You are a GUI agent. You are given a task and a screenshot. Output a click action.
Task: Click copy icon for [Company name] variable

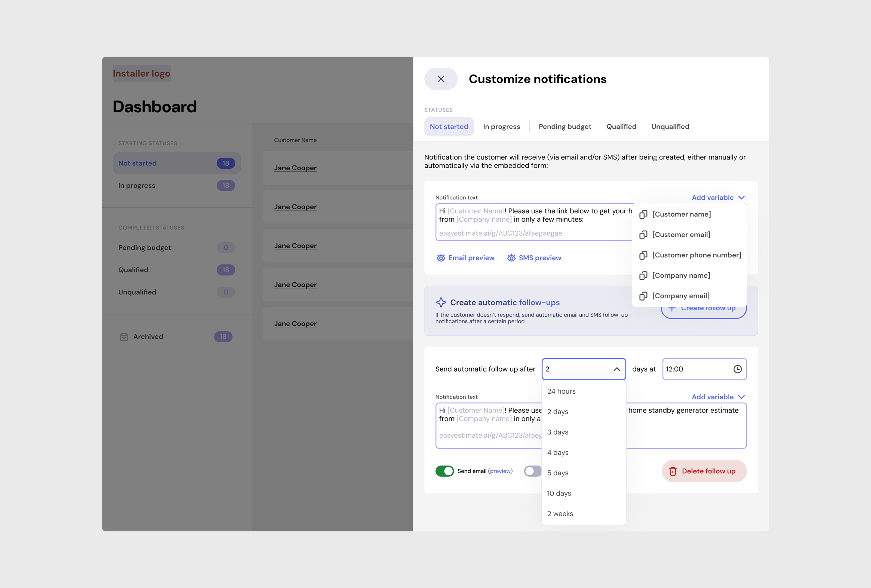[x=643, y=276]
